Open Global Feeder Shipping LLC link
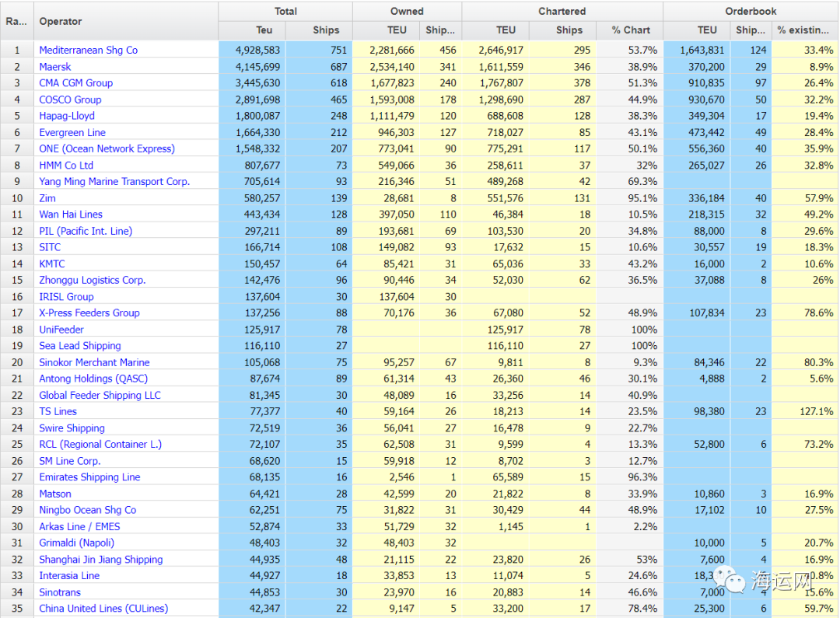This screenshot has height=618, width=840. pyautogui.click(x=100, y=395)
